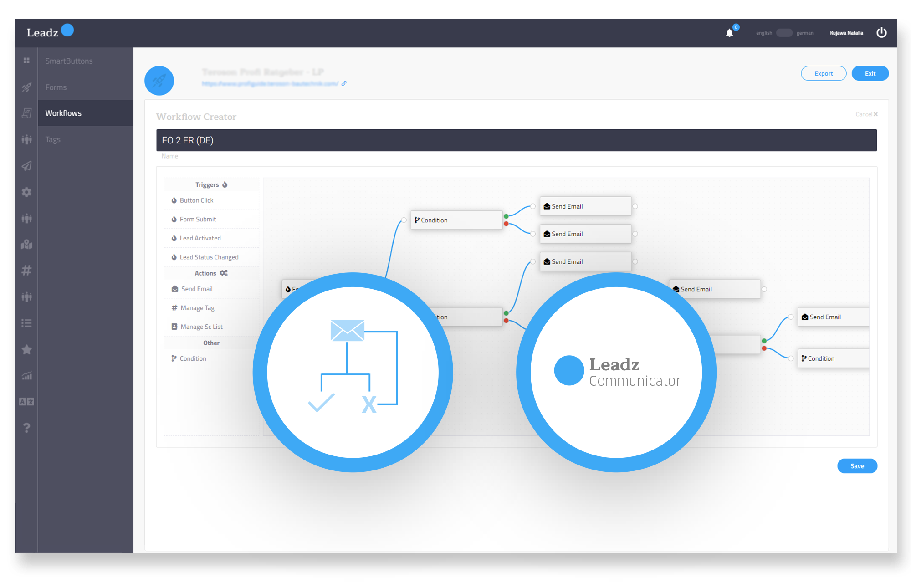Open the translation A/文 icon in sidebar
Screen dimensions: 911x588
point(26,402)
